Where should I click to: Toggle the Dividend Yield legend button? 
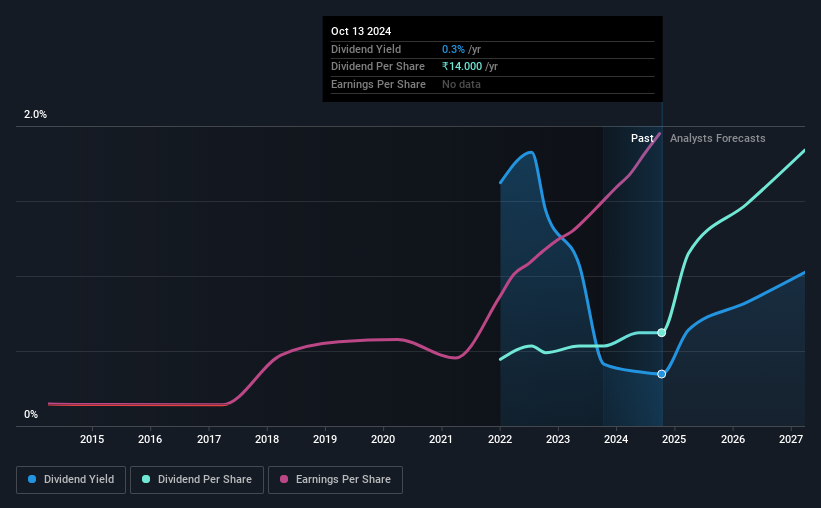pos(71,479)
